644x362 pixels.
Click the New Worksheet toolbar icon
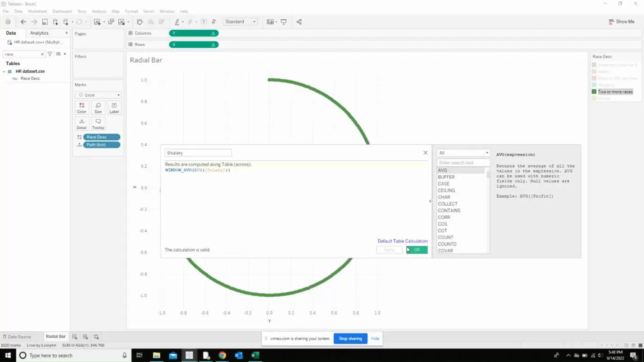(x=97, y=22)
